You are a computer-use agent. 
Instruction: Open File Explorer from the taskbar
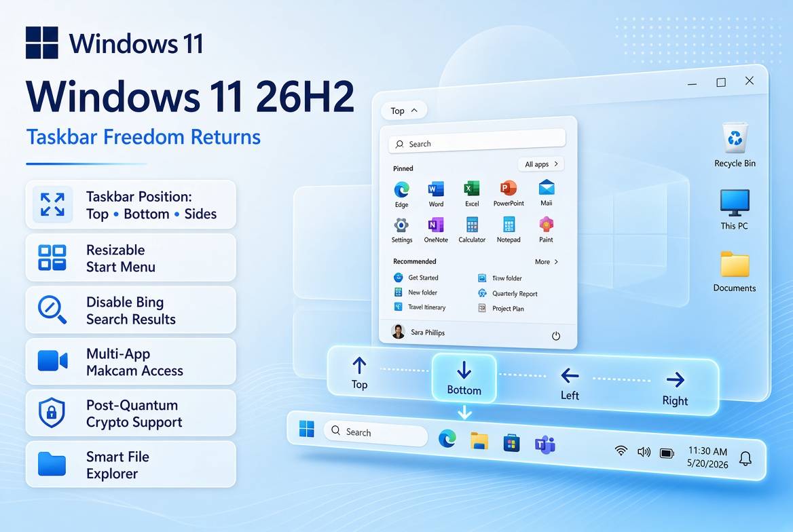479,441
